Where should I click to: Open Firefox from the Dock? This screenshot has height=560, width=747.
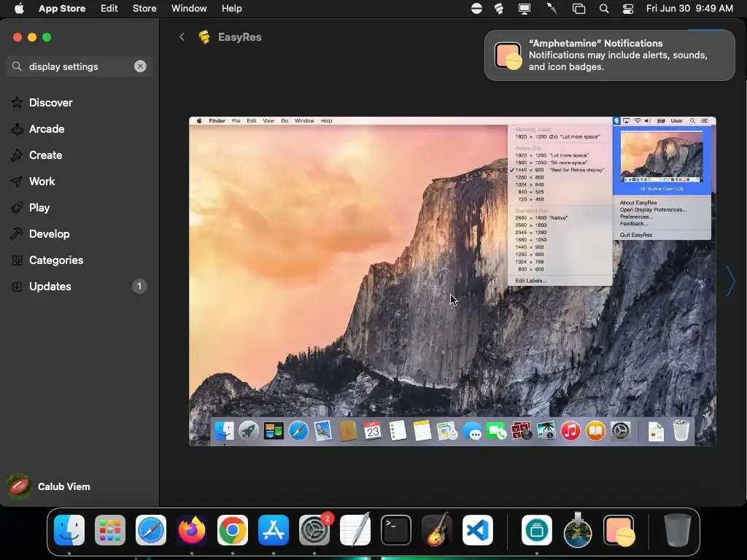point(192,530)
